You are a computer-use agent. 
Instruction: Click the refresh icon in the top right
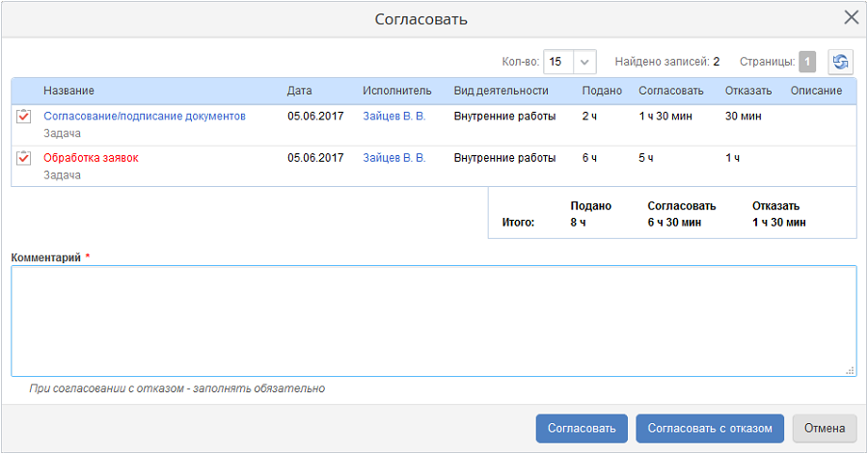tap(841, 62)
